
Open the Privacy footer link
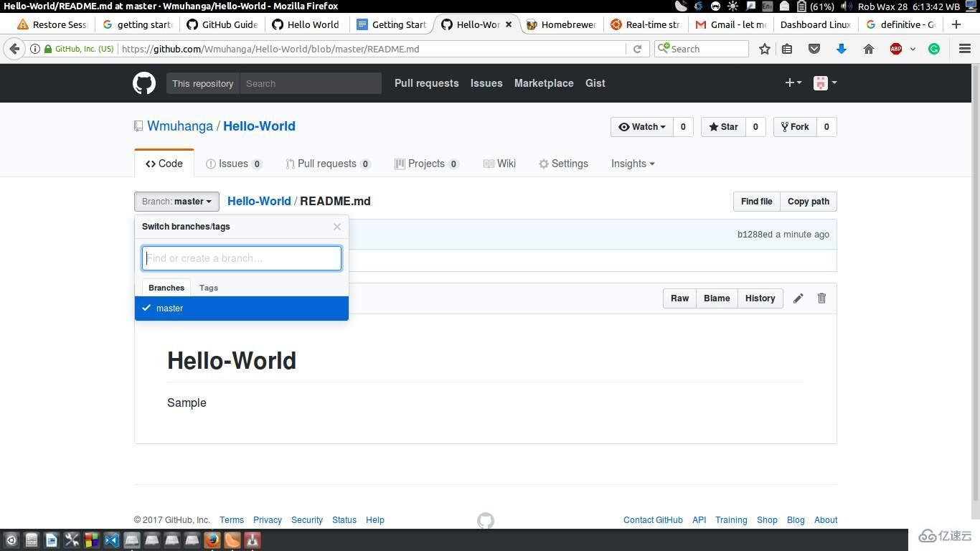point(268,520)
